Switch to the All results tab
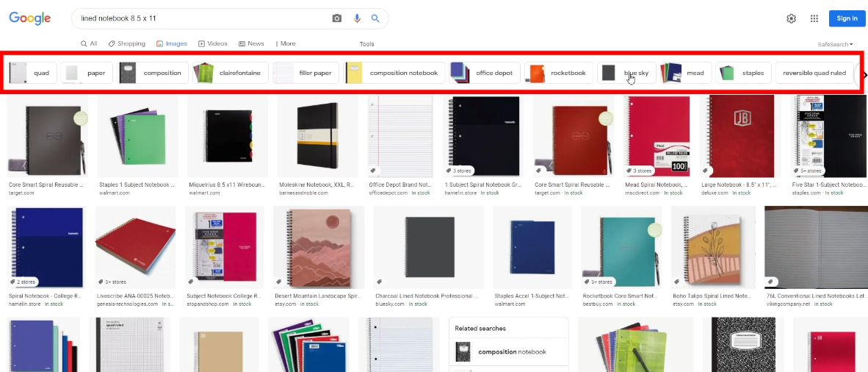The width and height of the screenshot is (868, 372). (x=89, y=43)
